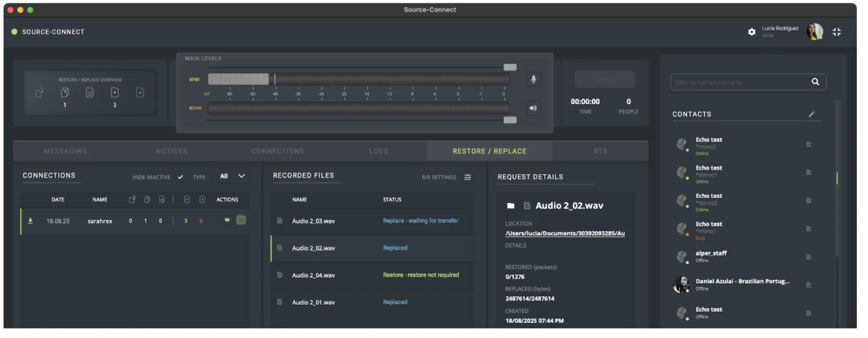Click the avatar of Echo test *stereo1
The width and height of the screenshot is (868, 338).
tap(681, 173)
